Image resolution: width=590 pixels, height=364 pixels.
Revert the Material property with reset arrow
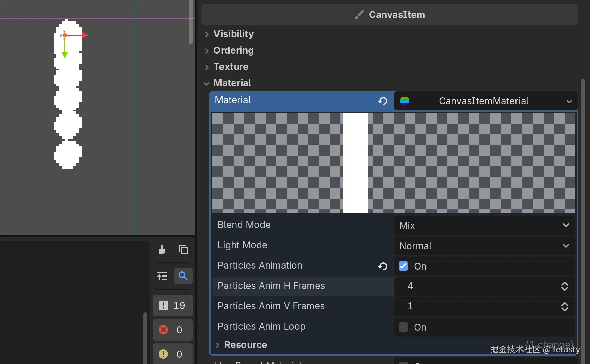383,101
